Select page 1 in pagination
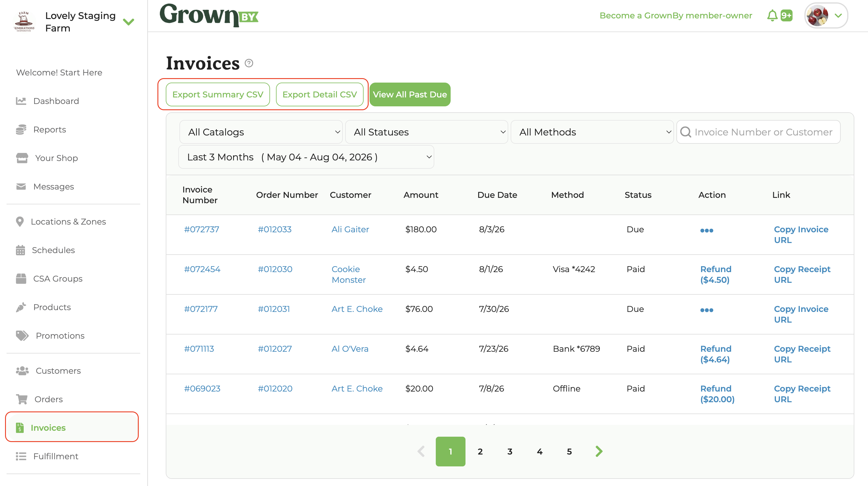Image resolution: width=868 pixels, height=486 pixels. tap(451, 451)
